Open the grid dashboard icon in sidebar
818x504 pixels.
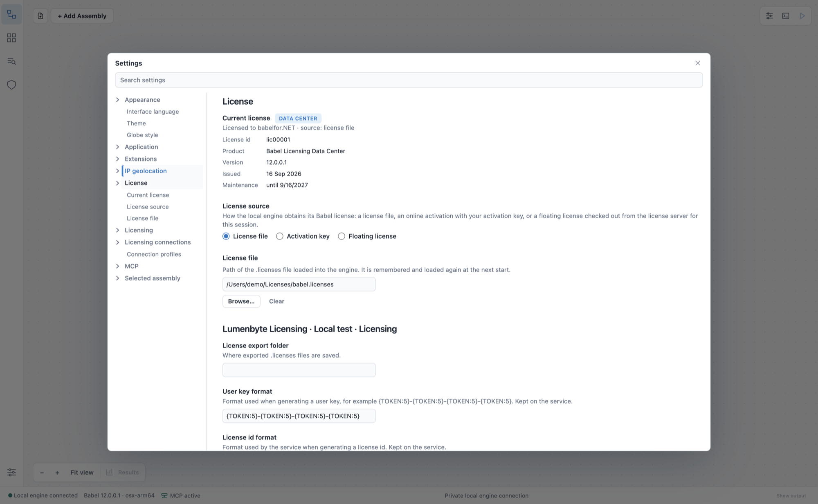click(x=11, y=38)
